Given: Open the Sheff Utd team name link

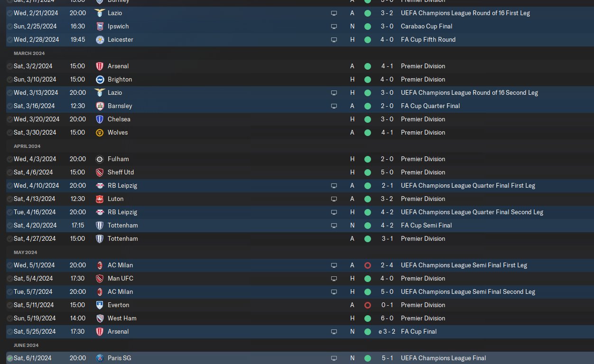Looking at the screenshot, I should 121,172.
